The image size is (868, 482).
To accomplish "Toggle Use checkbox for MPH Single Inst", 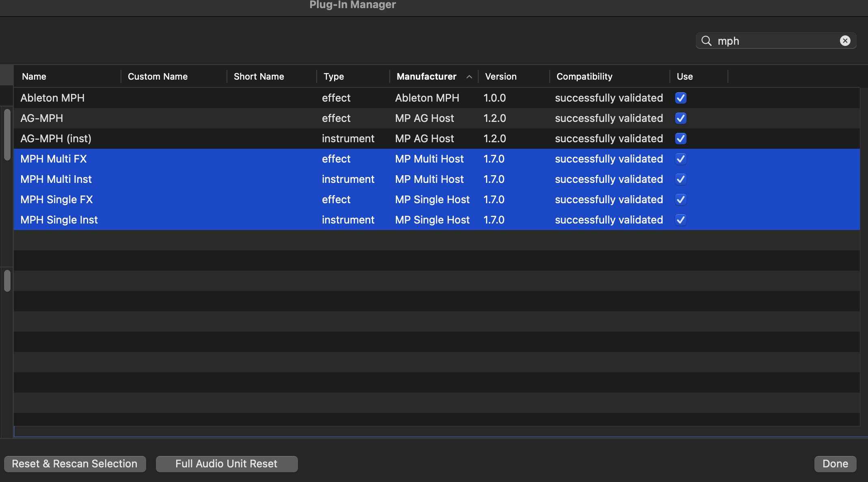I will (680, 220).
